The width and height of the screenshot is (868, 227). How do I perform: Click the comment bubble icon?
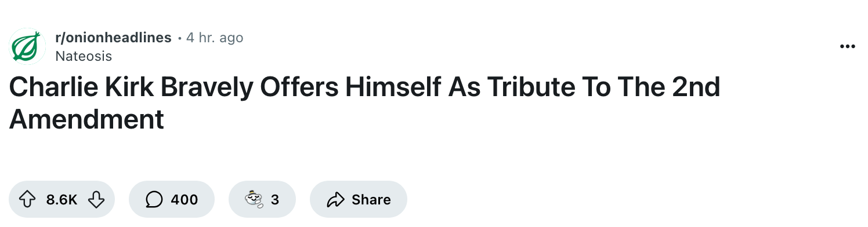click(x=154, y=200)
